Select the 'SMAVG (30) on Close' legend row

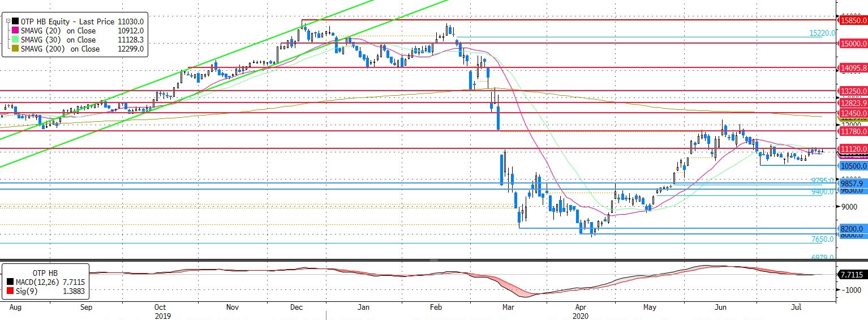point(58,40)
